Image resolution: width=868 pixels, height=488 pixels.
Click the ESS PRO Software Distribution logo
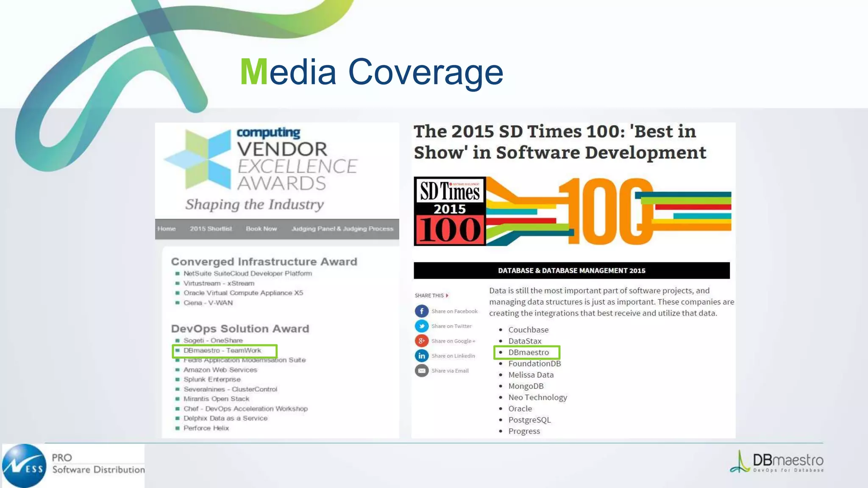(x=73, y=465)
